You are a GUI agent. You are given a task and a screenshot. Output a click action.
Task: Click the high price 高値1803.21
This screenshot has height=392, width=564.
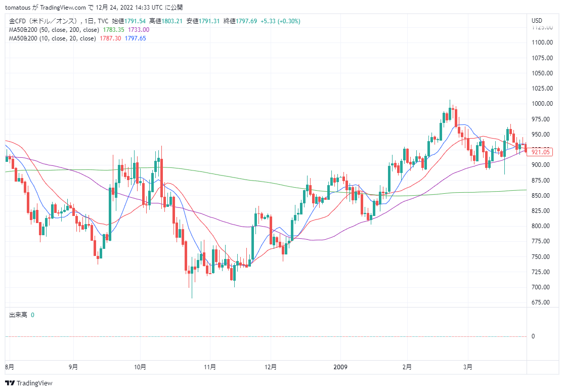166,21
